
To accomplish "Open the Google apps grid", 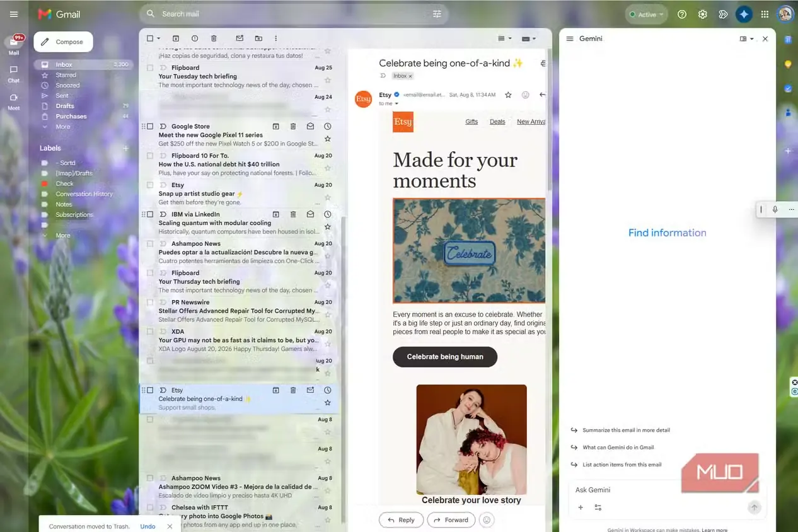I will [x=765, y=14].
